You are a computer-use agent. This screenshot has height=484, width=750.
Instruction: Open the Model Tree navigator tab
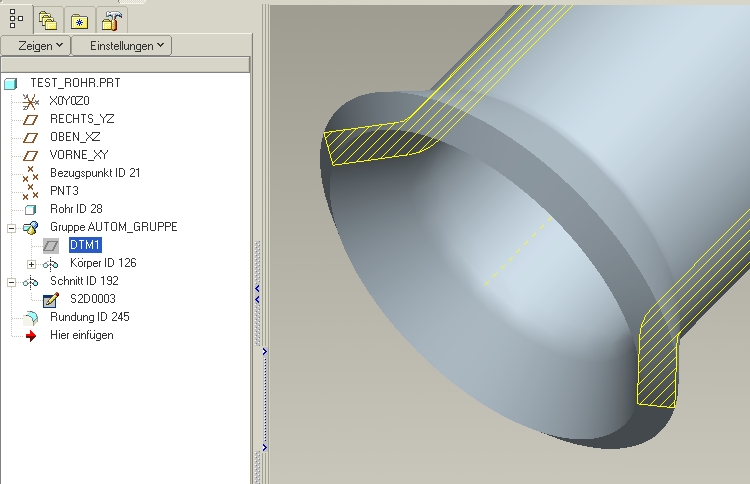[16, 19]
